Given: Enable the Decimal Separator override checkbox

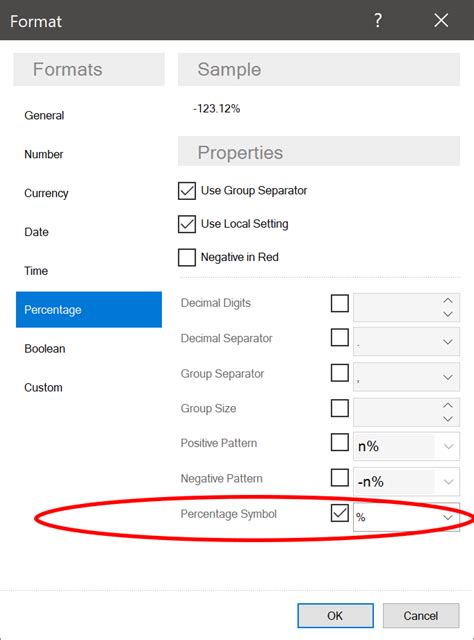Looking at the screenshot, I should 340,338.
